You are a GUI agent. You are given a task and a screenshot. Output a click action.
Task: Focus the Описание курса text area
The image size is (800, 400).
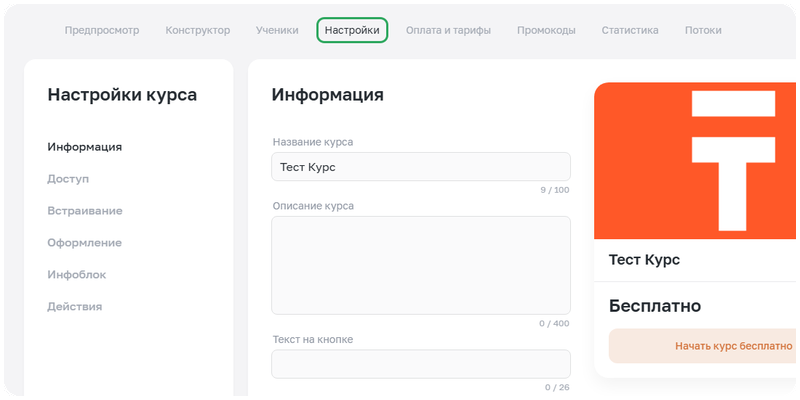click(420, 265)
